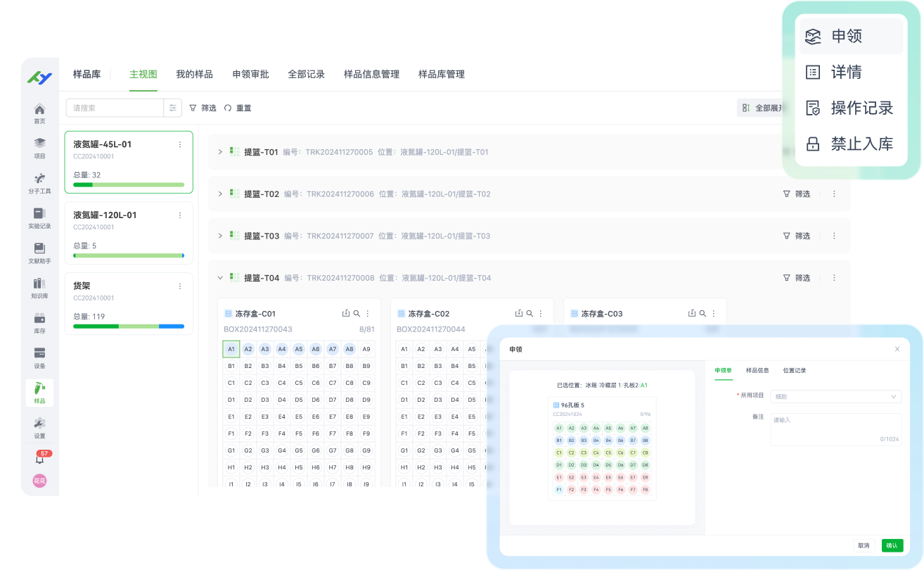The width and height of the screenshot is (924, 570).
Task: Click 全部展开 expand-all control
Action: [763, 108]
